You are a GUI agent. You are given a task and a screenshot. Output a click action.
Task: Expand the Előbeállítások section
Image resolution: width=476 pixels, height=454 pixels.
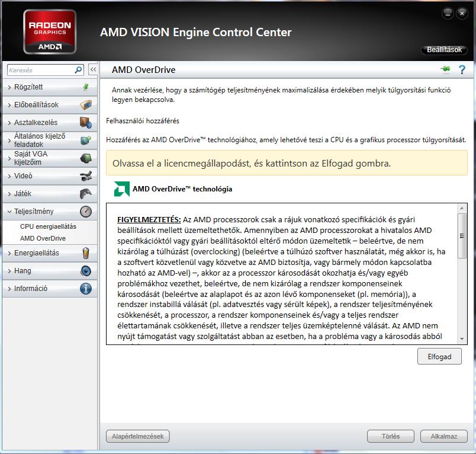click(50, 105)
